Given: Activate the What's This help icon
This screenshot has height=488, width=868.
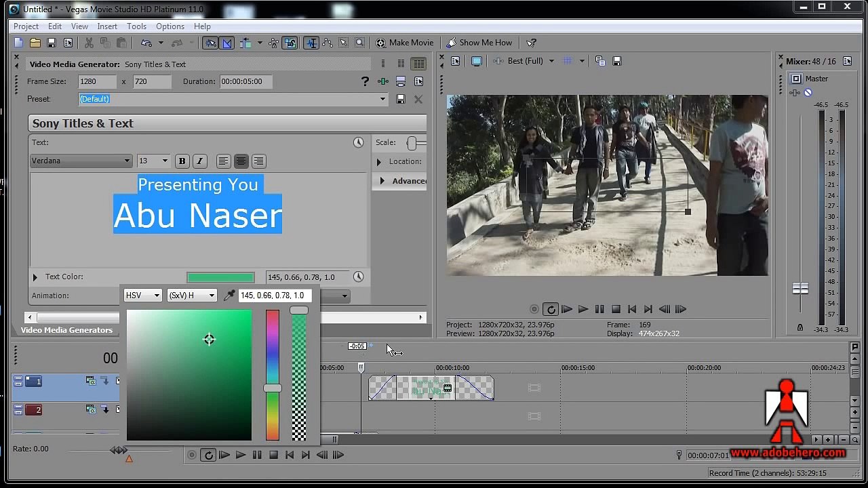Looking at the screenshot, I should point(531,43).
